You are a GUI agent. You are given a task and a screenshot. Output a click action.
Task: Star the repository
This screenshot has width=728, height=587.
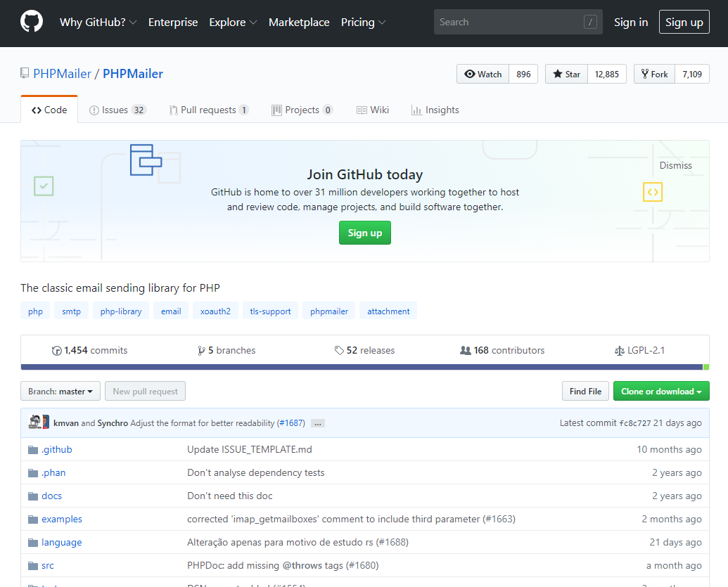(566, 74)
